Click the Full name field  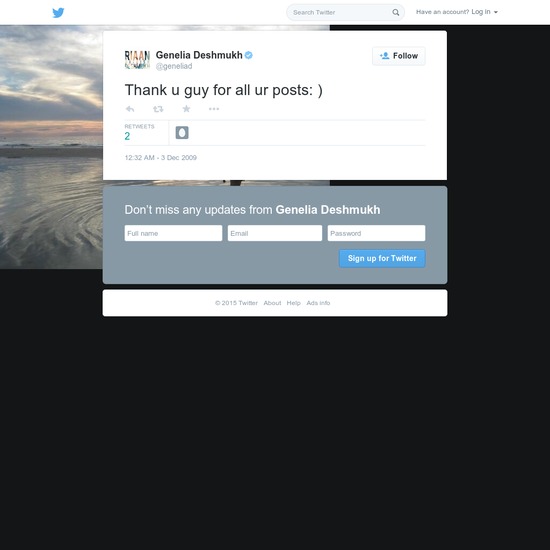pos(173,233)
